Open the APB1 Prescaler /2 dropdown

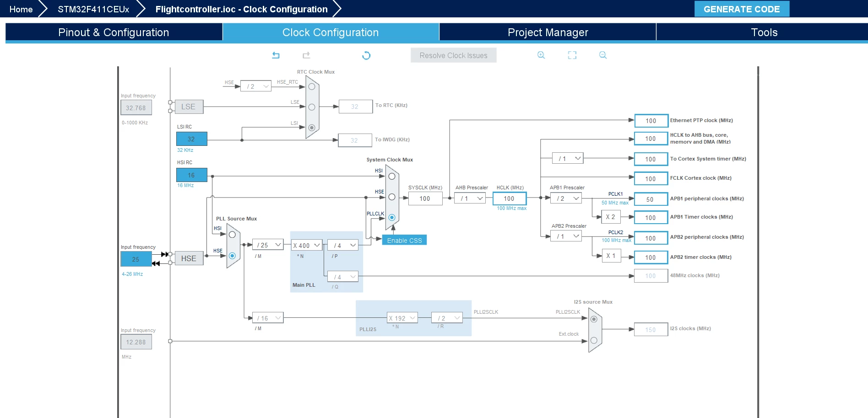click(x=566, y=198)
